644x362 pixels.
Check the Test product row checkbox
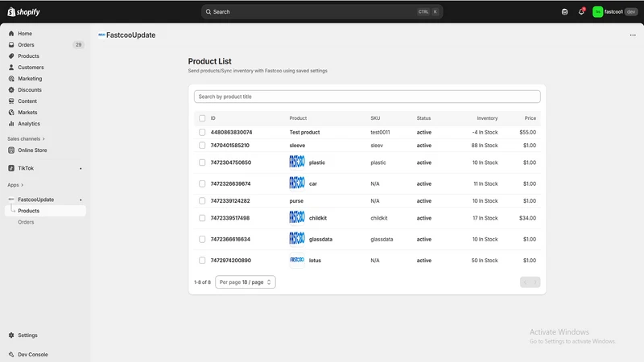tap(202, 132)
